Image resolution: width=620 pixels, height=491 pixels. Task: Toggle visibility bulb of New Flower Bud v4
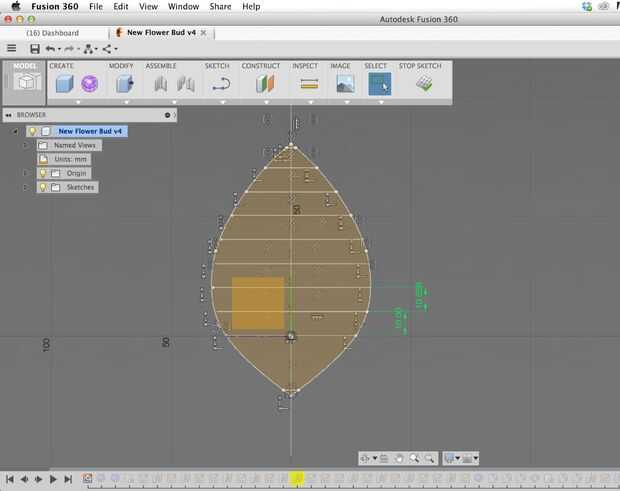[32, 131]
